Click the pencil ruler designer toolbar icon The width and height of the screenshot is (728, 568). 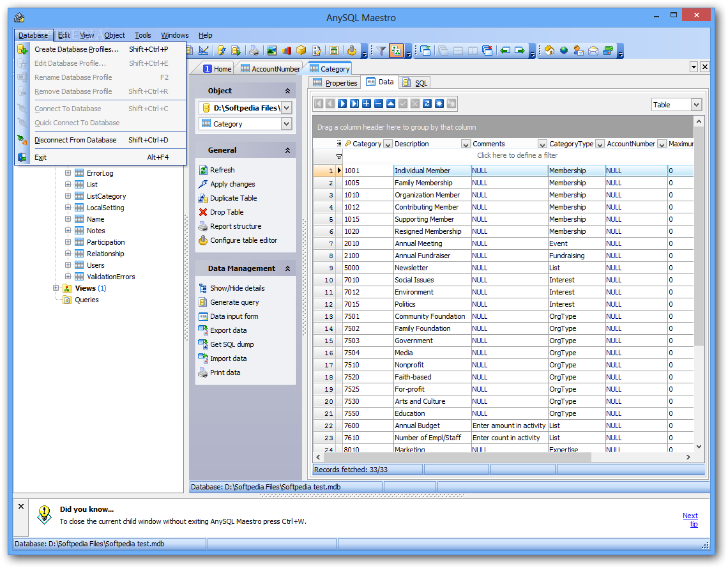coord(203,50)
